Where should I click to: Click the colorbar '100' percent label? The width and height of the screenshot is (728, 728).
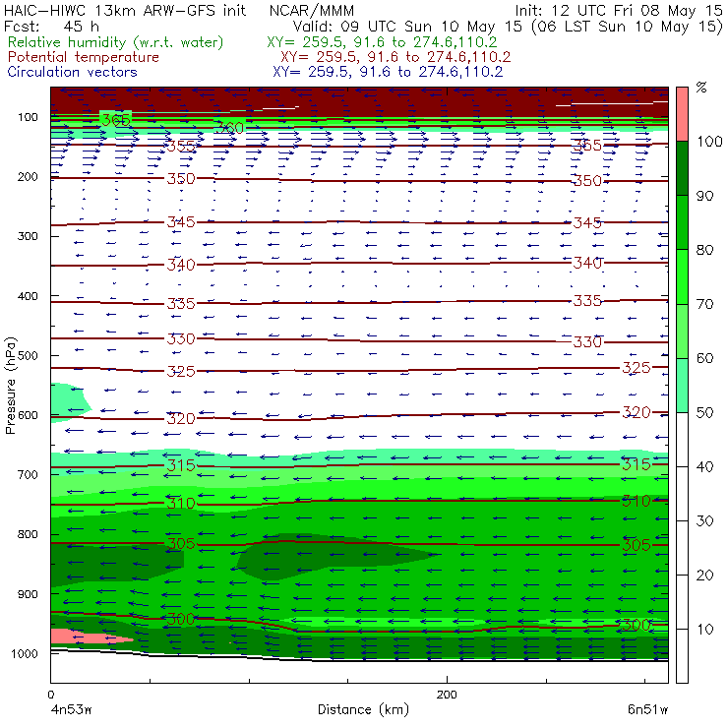(709, 141)
